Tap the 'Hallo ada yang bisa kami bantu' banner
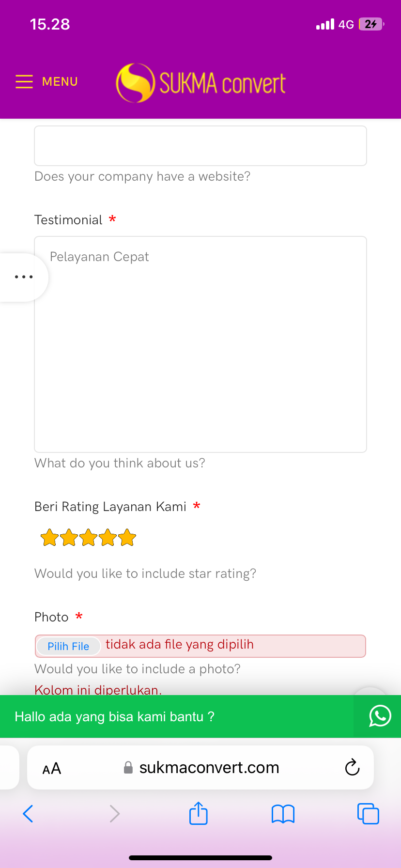This screenshot has height=868, width=401. click(114, 717)
